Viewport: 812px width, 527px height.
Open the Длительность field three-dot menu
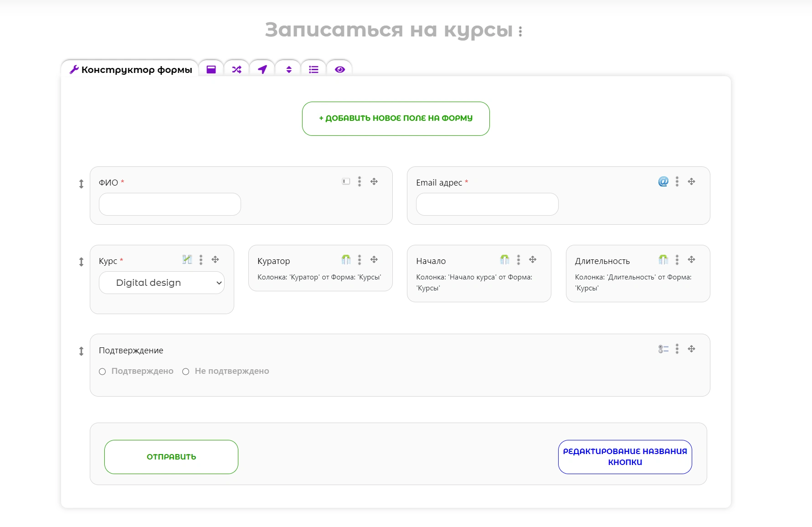point(677,259)
